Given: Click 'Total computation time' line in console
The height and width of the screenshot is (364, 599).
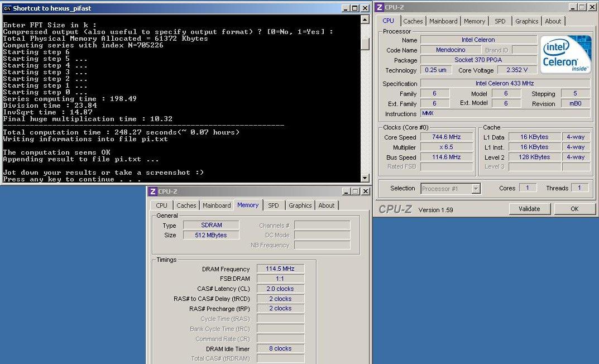Looking at the screenshot, I should [121, 132].
